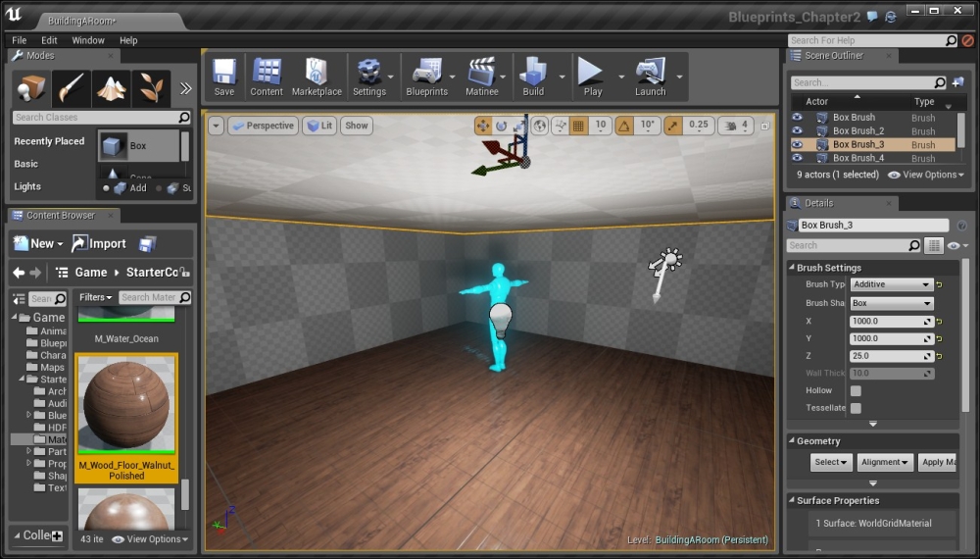The width and height of the screenshot is (980, 559).
Task: Select the scale gizmo tool
Action: [518, 126]
